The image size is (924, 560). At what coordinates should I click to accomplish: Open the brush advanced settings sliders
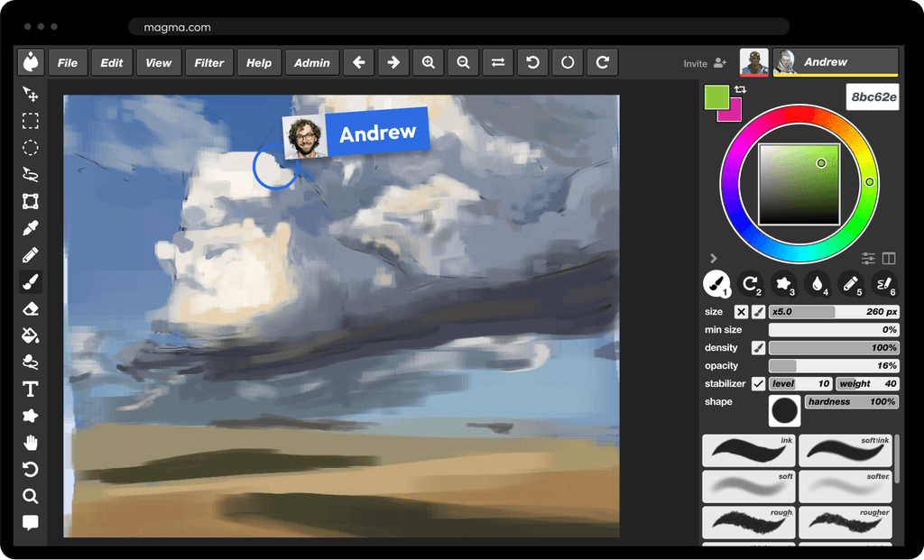867,258
